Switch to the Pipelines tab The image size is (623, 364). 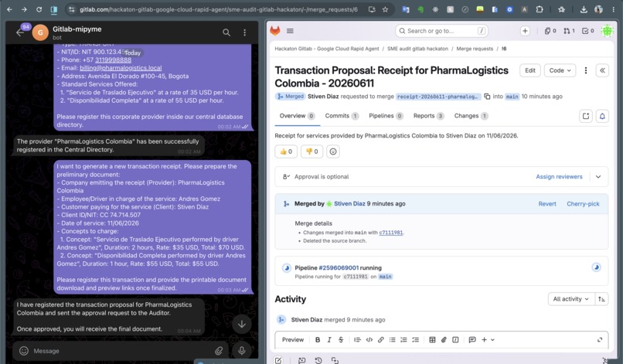pos(386,116)
